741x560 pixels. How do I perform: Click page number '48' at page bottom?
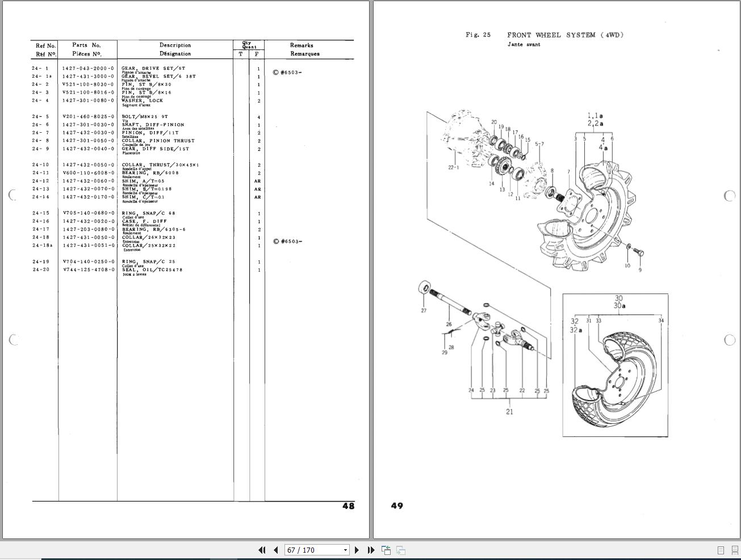[348, 506]
